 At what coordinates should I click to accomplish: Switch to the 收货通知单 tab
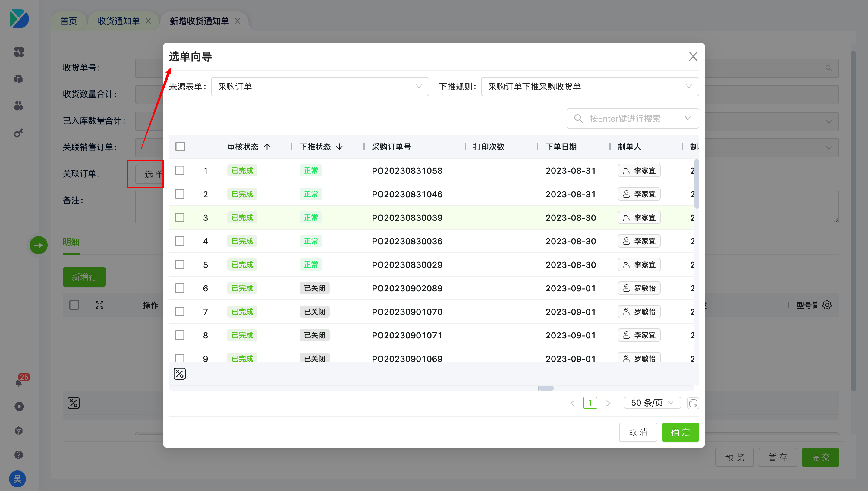pos(119,21)
